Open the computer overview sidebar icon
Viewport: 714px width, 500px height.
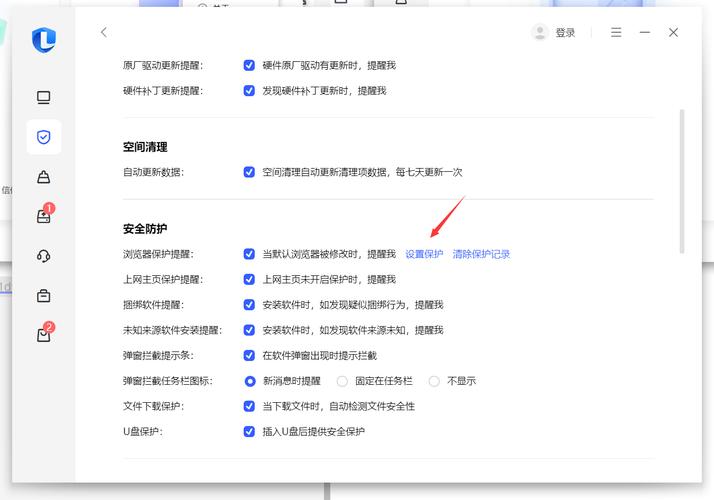tap(44, 97)
